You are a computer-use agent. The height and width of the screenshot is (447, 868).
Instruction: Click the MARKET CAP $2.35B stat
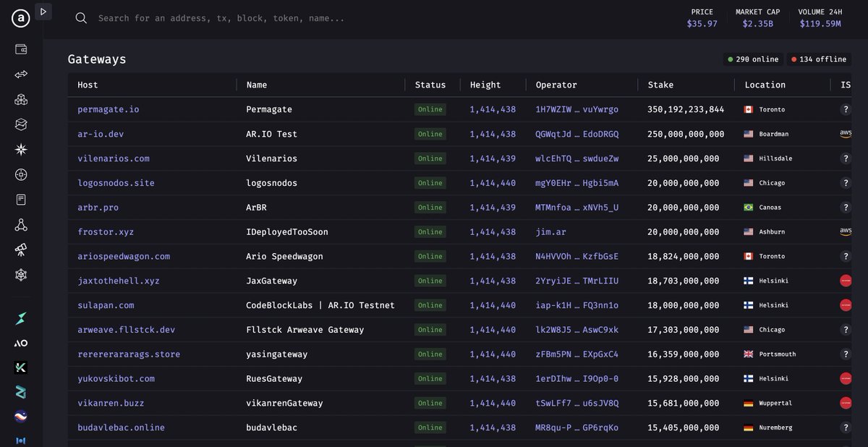[x=757, y=18]
